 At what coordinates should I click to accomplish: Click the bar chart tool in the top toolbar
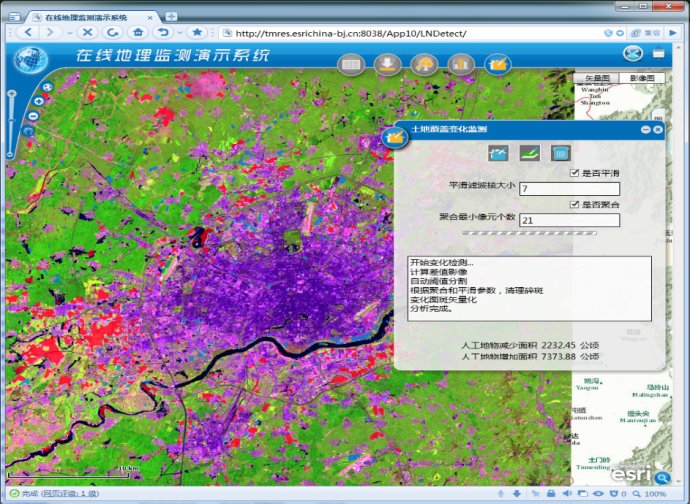(x=460, y=65)
